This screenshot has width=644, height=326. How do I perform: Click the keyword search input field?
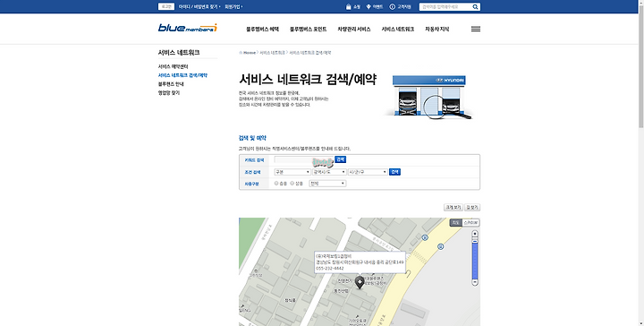[304, 159]
